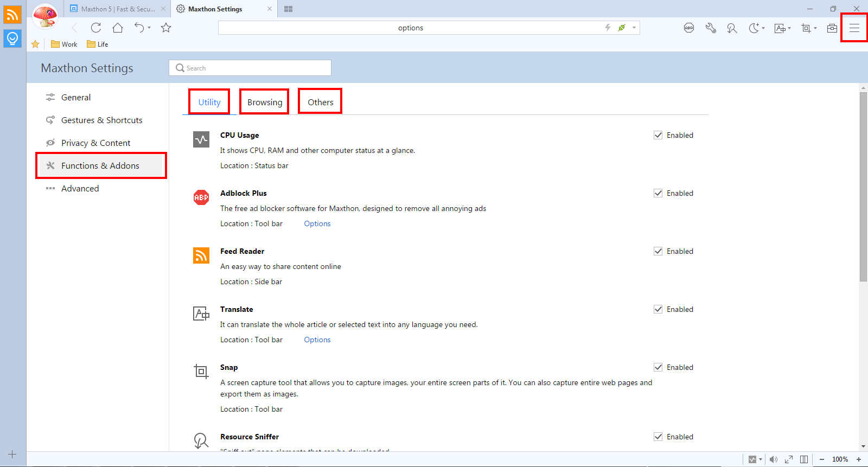Open Translate Options link
The width and height of the screenshot is (868, 467).
pos(317,340)
